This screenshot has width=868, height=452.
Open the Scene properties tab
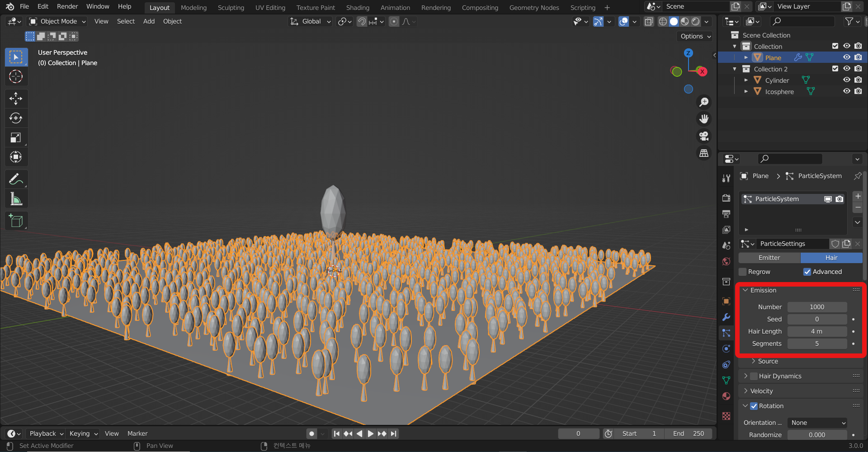pyautogui.click(x=726, y=245)
